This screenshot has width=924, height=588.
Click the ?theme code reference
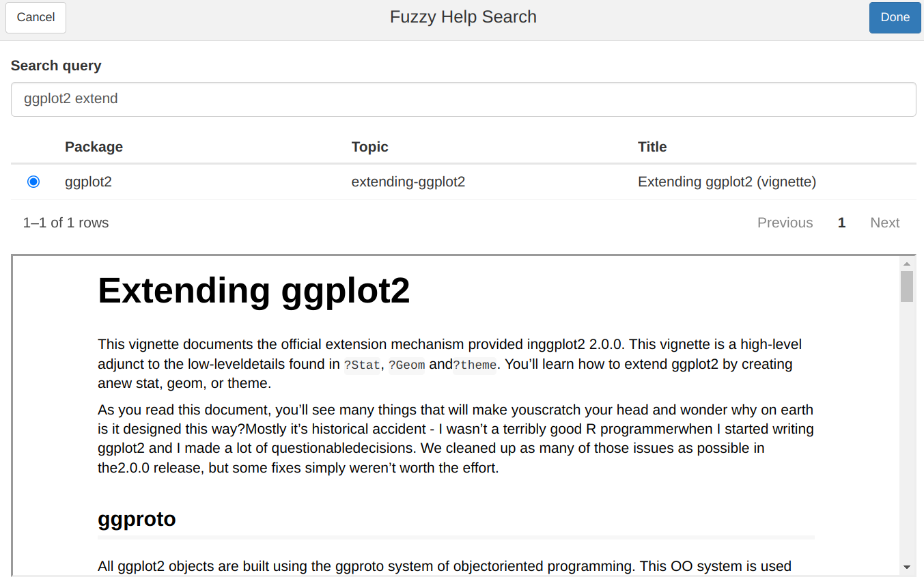pos(475,365)
